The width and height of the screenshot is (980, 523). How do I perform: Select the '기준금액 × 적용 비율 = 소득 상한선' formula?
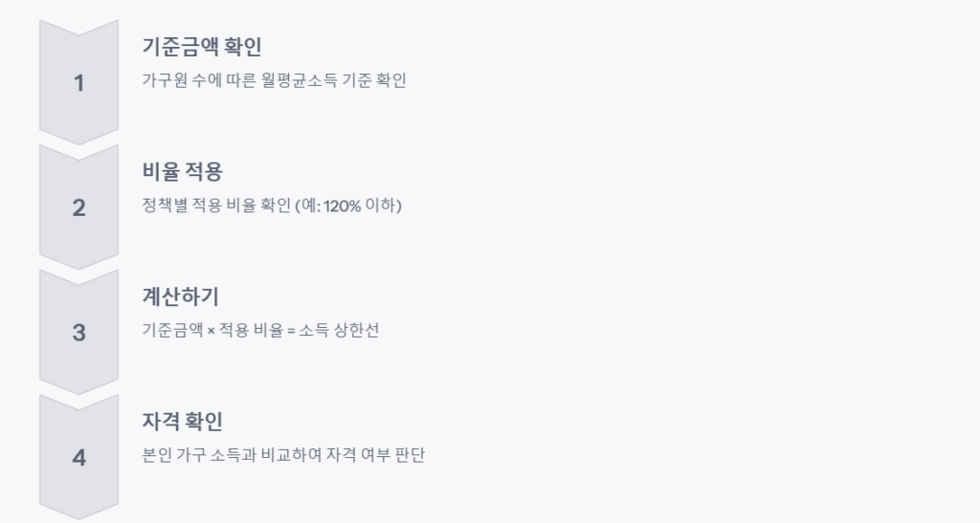tap(260, 331)
